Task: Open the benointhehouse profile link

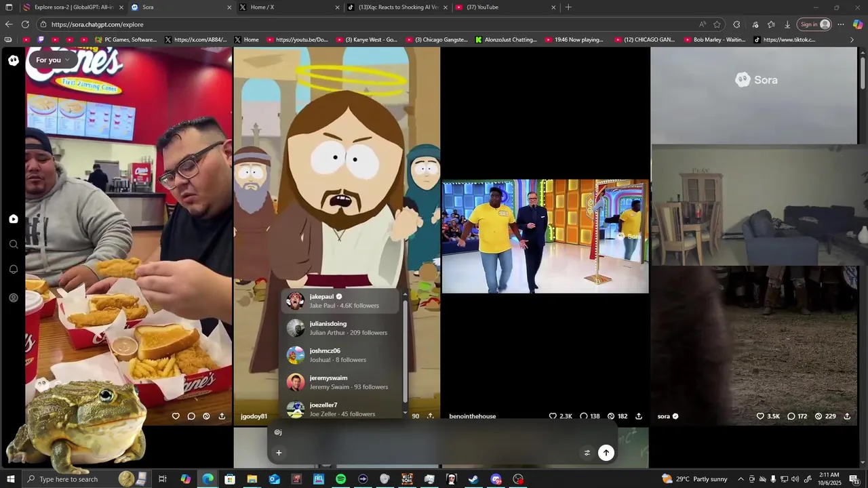Action: point(472,416)
